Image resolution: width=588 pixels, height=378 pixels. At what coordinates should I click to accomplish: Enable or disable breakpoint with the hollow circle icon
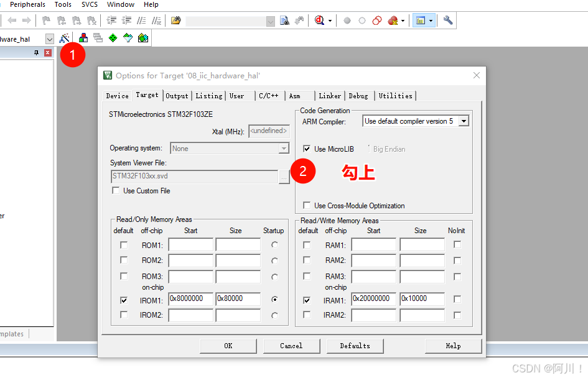[362, 21]
